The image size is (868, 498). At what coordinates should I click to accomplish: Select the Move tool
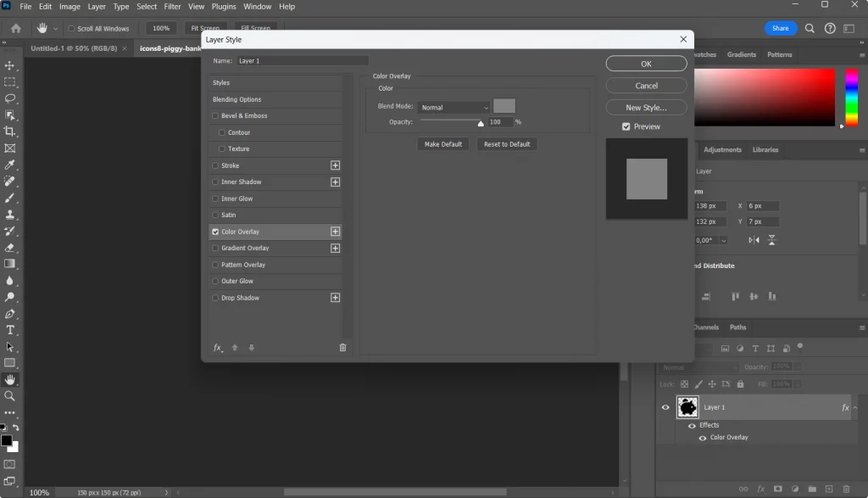10,65
